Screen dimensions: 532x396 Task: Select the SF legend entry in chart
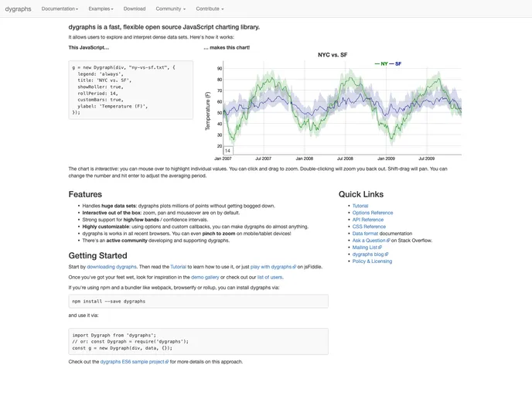[395, 63]
